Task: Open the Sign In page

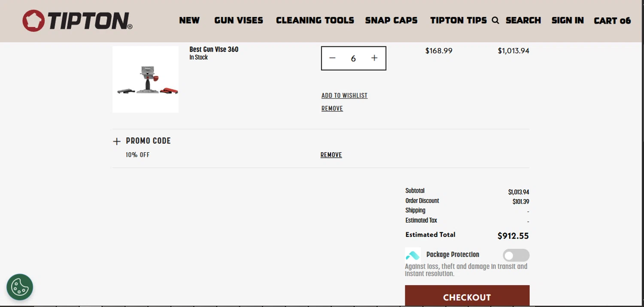Action: point(568,20)
